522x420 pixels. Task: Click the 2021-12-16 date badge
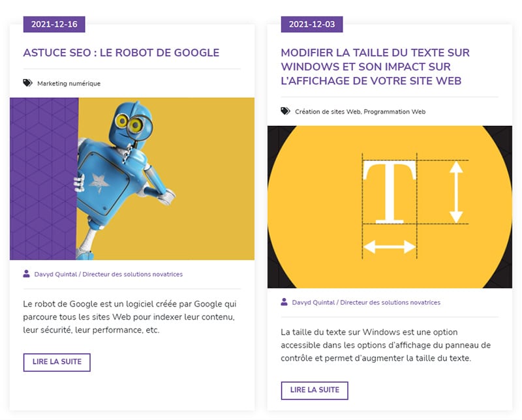point(54,24)
